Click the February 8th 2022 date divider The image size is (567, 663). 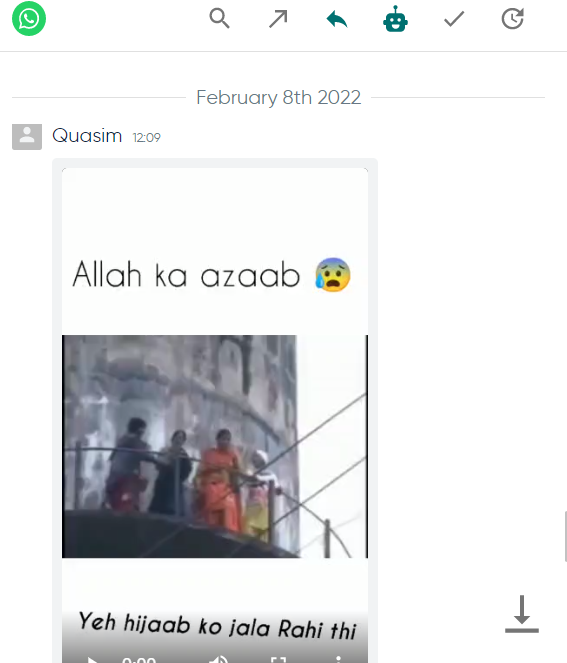pos(278,98)
